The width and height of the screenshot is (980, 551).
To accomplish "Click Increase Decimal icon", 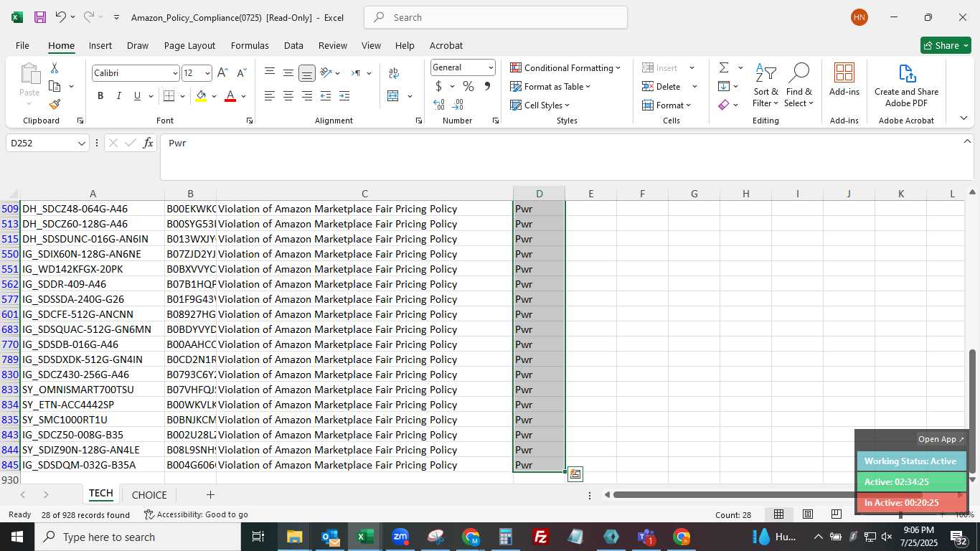I will (439, 105).
